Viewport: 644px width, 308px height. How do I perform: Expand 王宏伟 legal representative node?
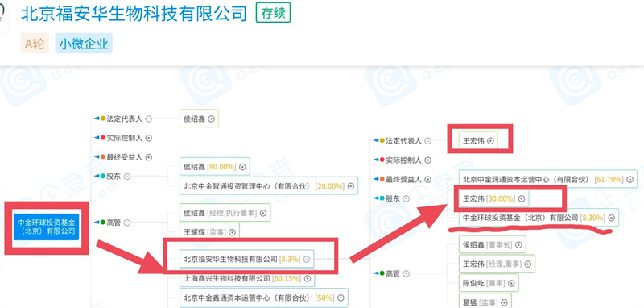(490, 140)
